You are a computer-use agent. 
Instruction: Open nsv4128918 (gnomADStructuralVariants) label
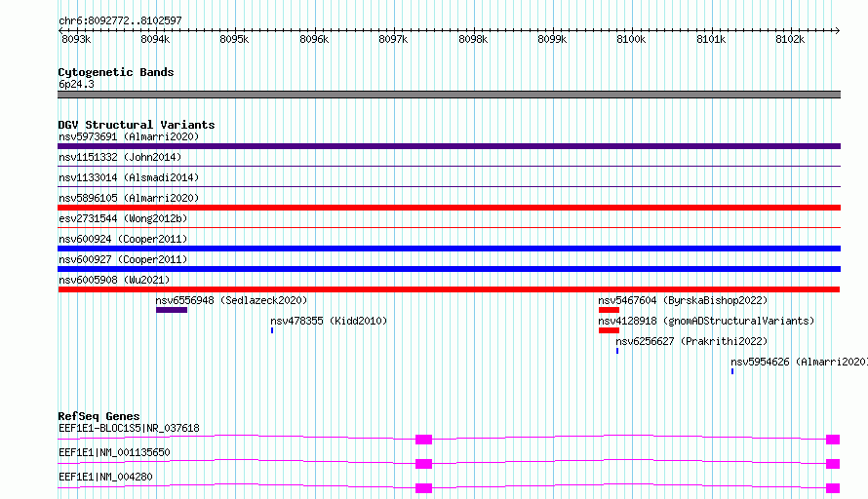pyautogui.click(x=706, y=321)
